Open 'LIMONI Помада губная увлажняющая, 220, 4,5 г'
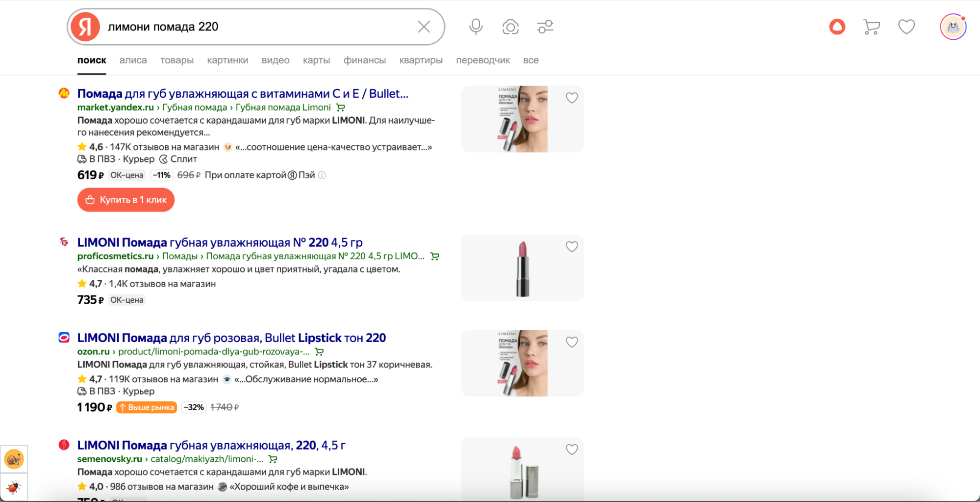The width and height of the screenshot is (980, 502). click(x=211, y=446)
